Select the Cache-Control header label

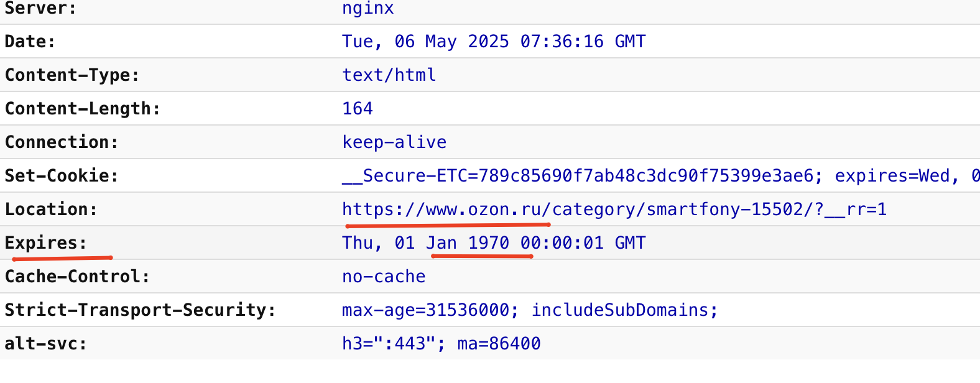coord(77,277)
